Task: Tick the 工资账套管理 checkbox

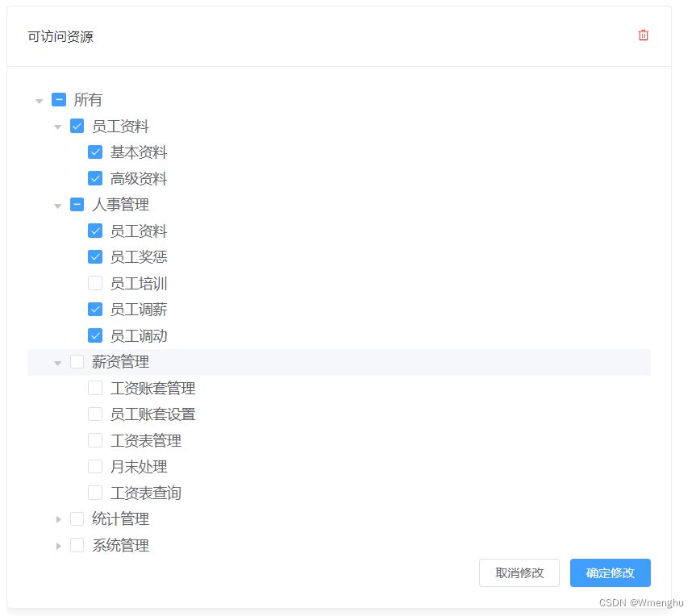Action: 95,388
